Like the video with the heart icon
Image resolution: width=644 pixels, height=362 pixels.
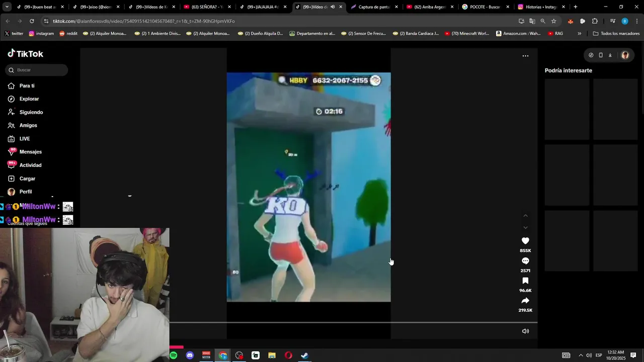click(x=525, y=241)
